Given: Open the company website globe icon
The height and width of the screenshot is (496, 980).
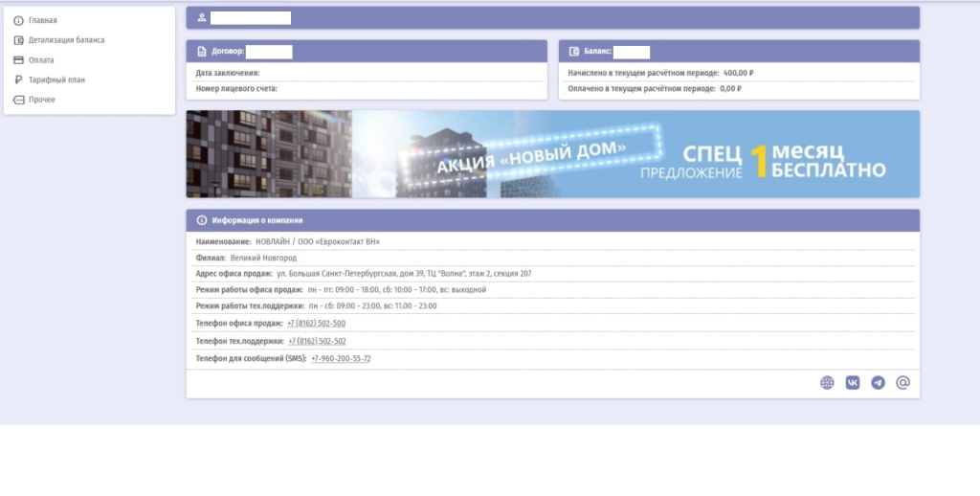Looking at the screenshot, I should coord(827,383).
